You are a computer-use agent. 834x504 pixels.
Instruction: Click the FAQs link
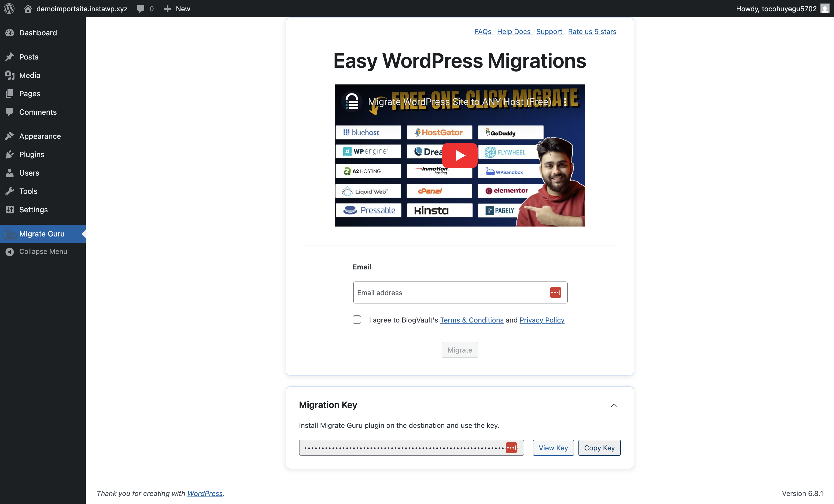click(x=483, y=31)
